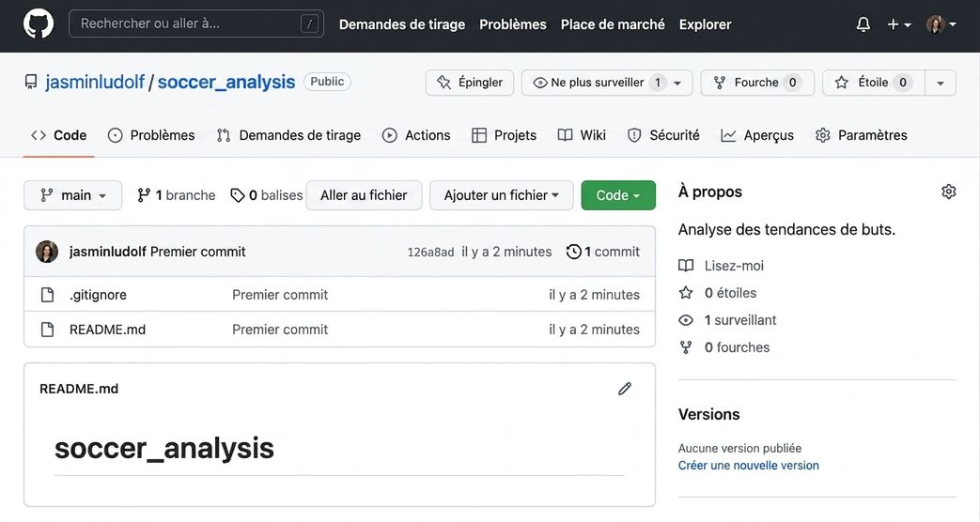Open notifications bell
980x522 pixels.
point(863,24)
